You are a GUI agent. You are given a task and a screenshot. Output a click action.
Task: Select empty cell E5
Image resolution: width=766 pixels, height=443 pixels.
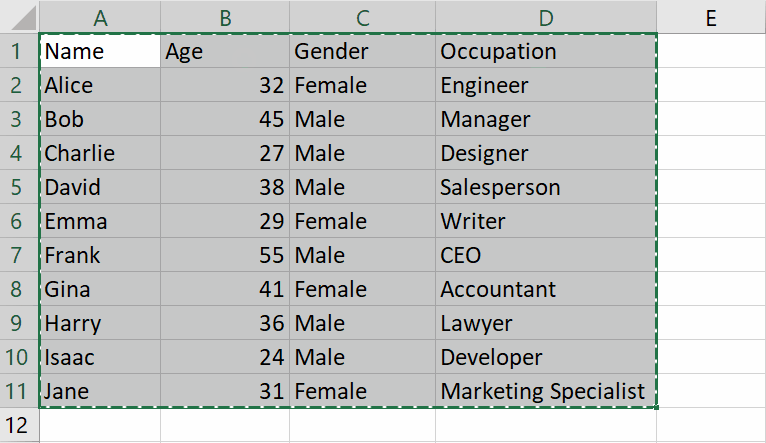click(711, 187)
